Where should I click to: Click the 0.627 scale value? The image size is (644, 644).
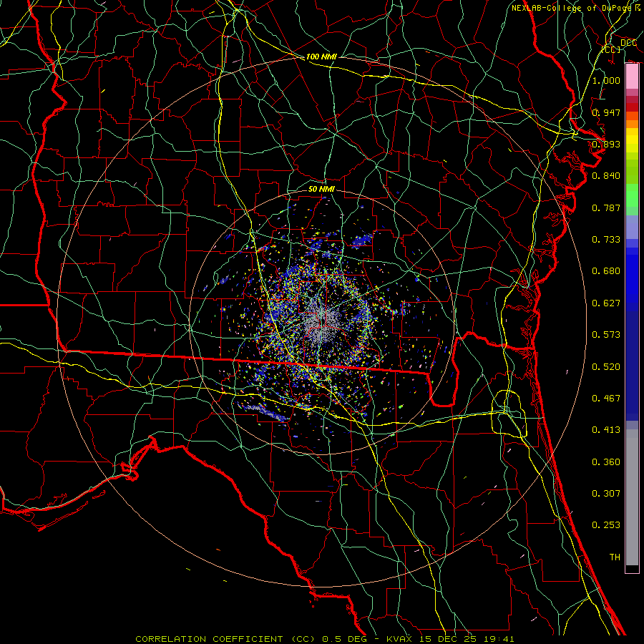tap(606, 303)
